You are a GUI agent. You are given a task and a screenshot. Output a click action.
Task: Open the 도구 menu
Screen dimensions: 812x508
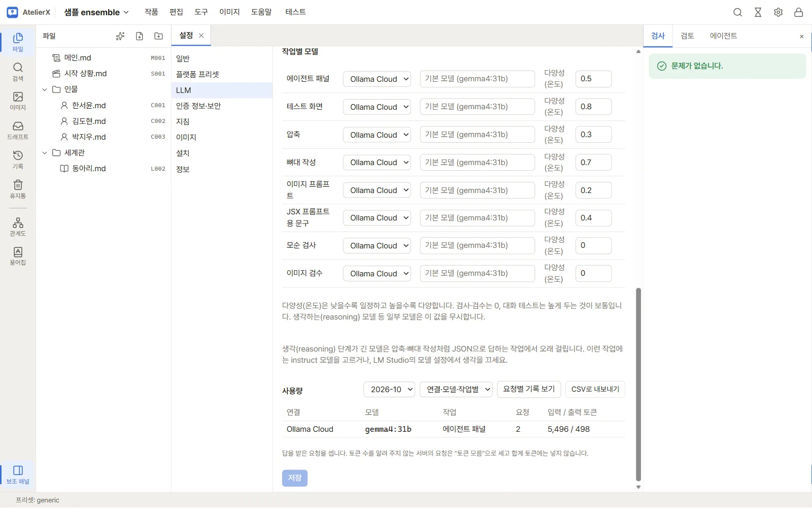(201, 12)
